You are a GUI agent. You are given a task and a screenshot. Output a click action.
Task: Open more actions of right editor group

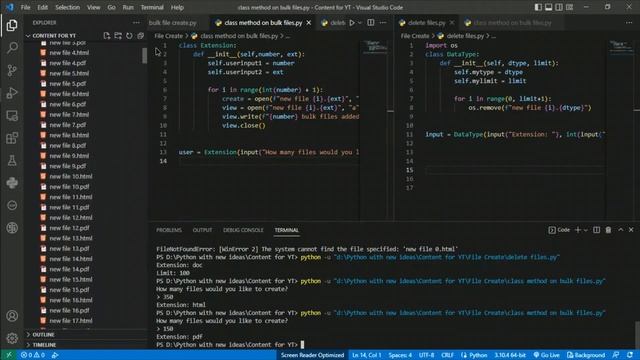tap(629, 23)
